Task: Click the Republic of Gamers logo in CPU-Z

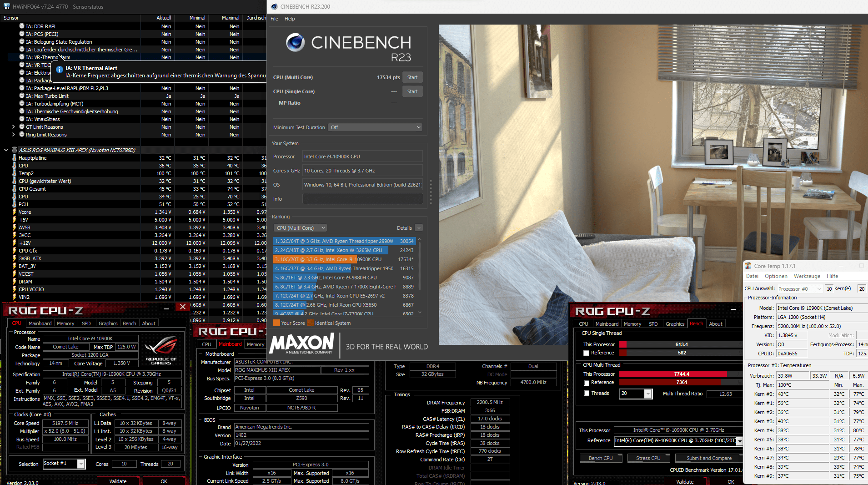Action: 161,350
